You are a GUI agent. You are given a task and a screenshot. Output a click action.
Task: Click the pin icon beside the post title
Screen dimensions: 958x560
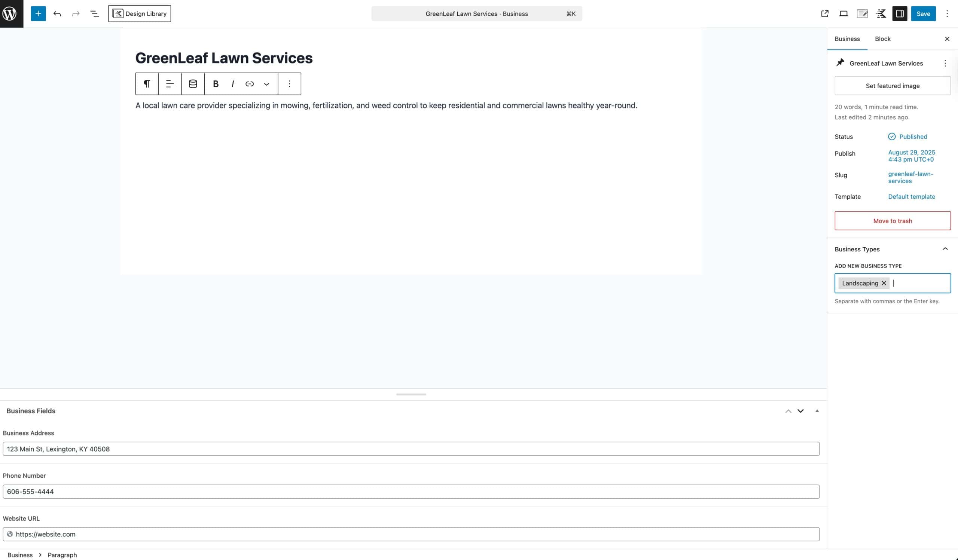coord(840,63)
